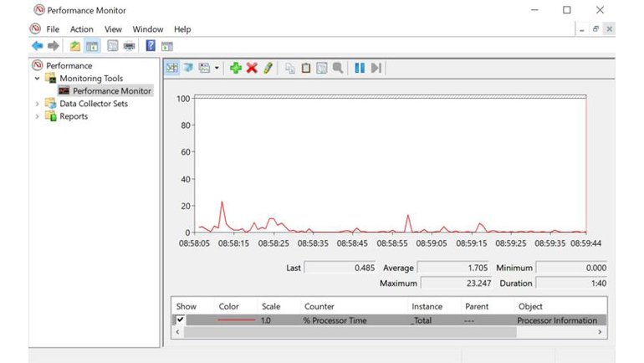Click counter list scroll left arrow

click(178, 332)
